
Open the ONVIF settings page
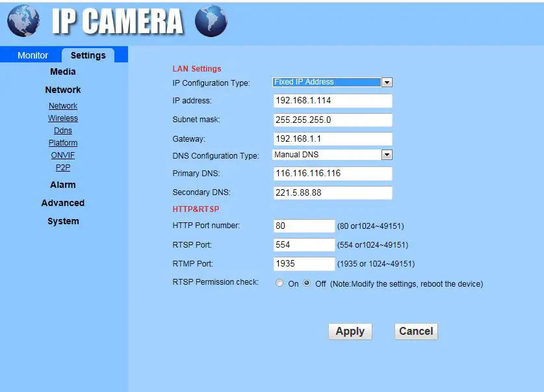[x=62, y=155]
